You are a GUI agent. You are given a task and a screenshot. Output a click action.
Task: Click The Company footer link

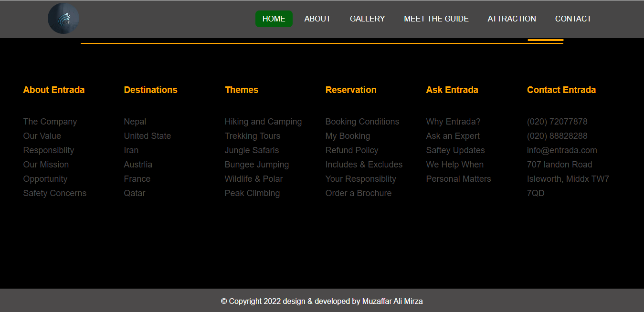click(x=50, y=122)
